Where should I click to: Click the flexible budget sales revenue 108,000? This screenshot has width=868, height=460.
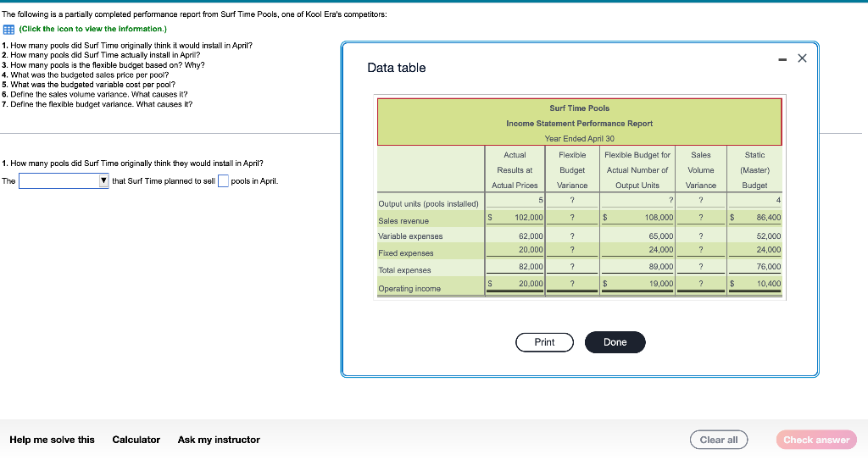tap(659, 218)
